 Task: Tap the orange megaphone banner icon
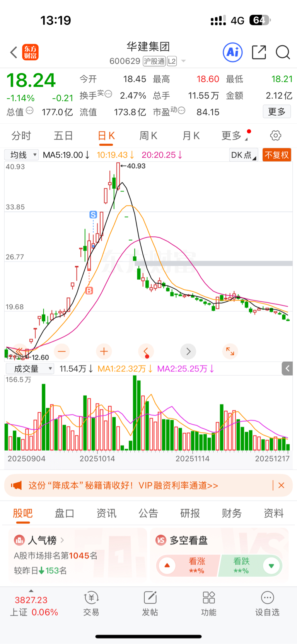click(16, 485)
